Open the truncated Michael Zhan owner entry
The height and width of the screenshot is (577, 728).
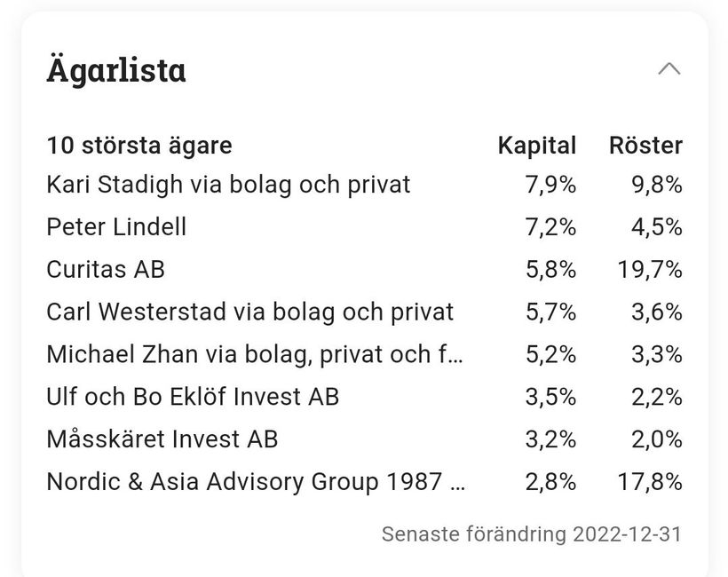pos(255,354)
